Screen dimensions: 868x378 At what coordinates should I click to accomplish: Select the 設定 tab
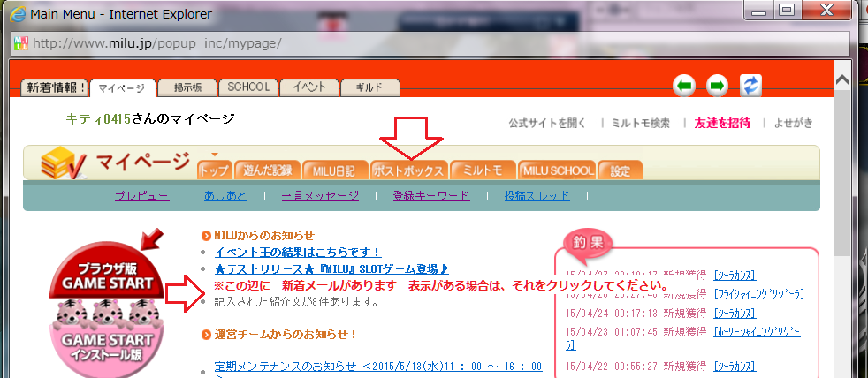tap(620, 170)
